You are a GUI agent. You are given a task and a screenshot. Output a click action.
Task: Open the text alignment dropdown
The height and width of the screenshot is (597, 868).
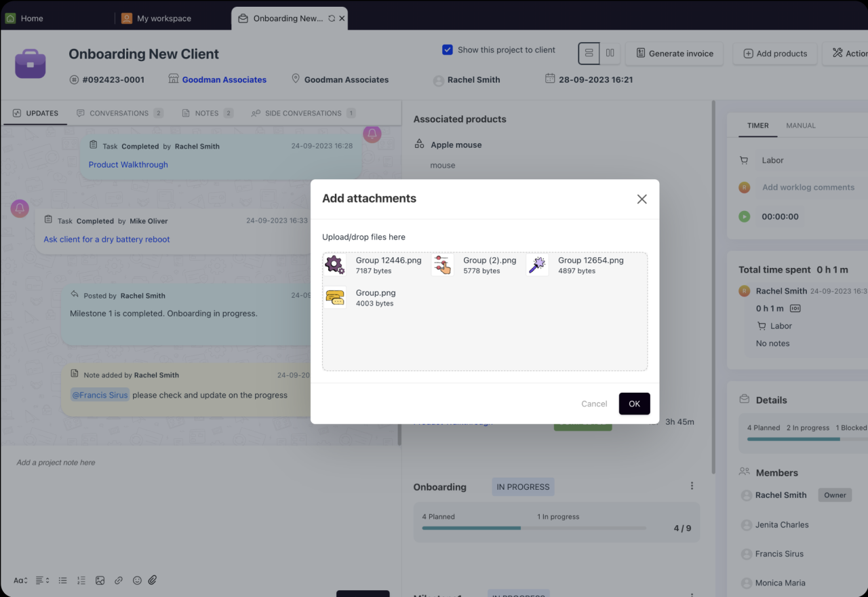(42, 580)
